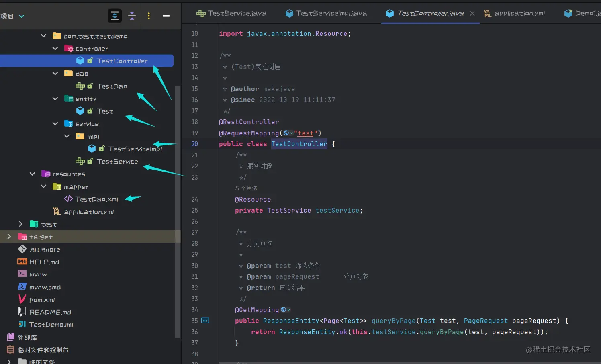601x364 pixels.
Task: Hide the project tool window
Action: tap(166, 16)
